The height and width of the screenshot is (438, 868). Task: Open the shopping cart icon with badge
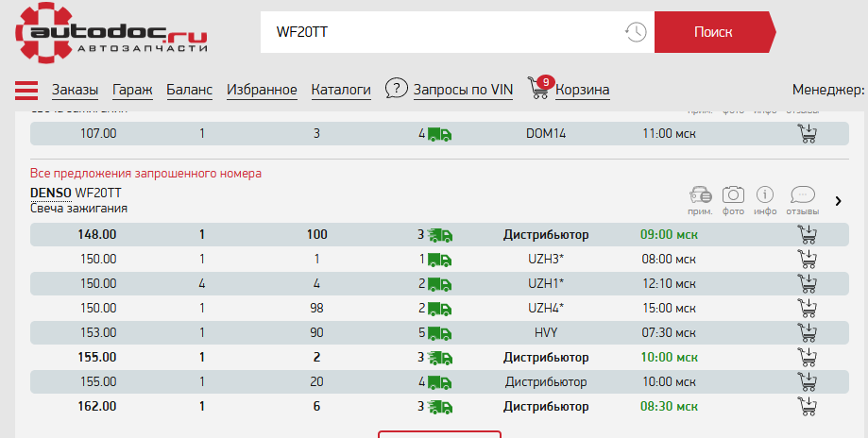click(539, 89)
